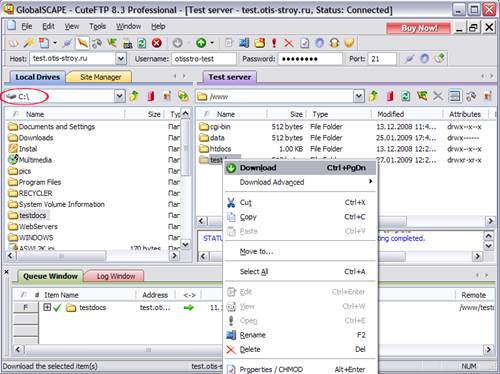500x374 pixels.
Task: Click the New Folder icon in main toolbar
Action: (259, 43)
